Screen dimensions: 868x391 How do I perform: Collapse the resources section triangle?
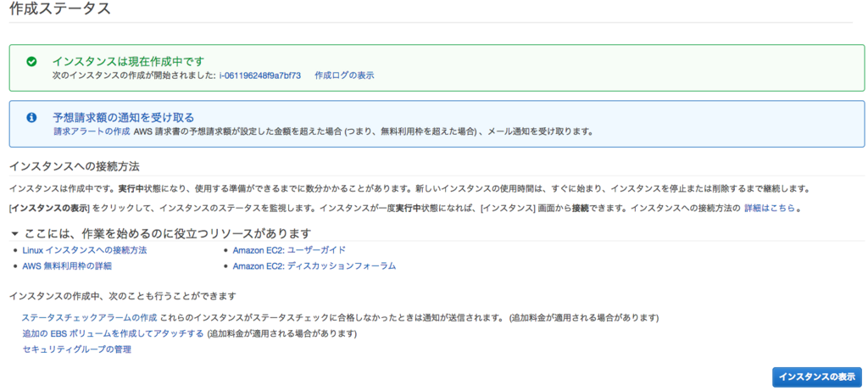(x=14, y=233)
